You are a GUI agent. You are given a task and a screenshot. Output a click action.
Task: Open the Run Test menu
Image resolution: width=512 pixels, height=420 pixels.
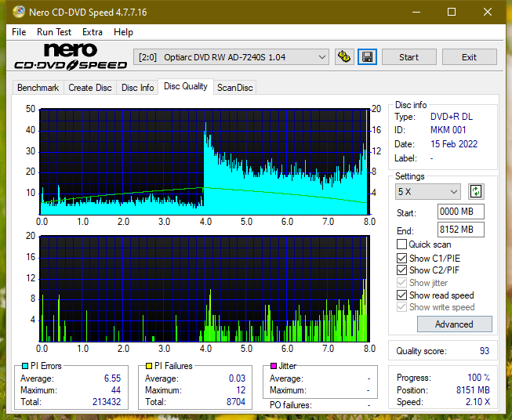click(54, 32)
